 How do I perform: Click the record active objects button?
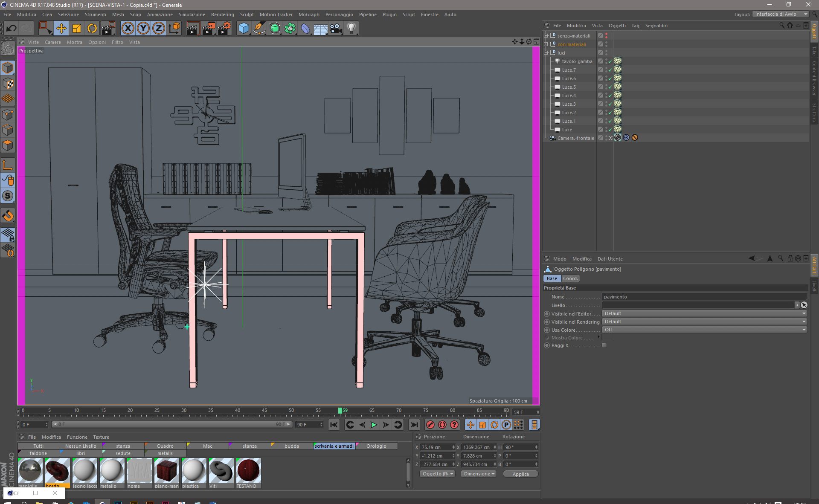[430, 425]
